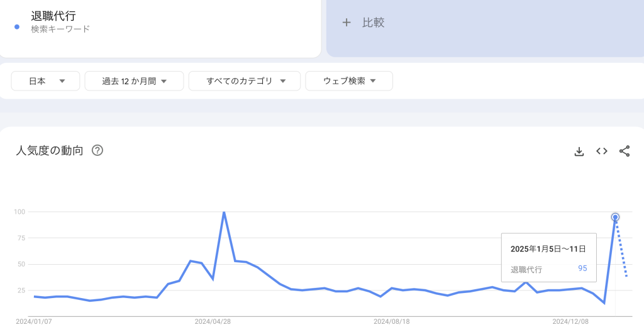Click the 人気度の動向 section heading
This screenshot has height=332, width=644.
click(x=49, y=150)
